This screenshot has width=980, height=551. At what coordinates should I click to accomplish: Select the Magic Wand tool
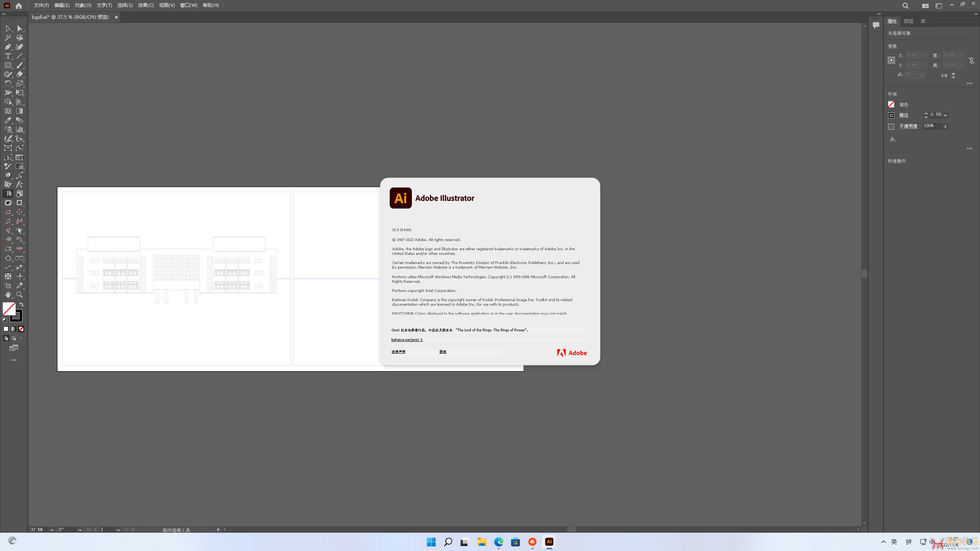[8, 38]
